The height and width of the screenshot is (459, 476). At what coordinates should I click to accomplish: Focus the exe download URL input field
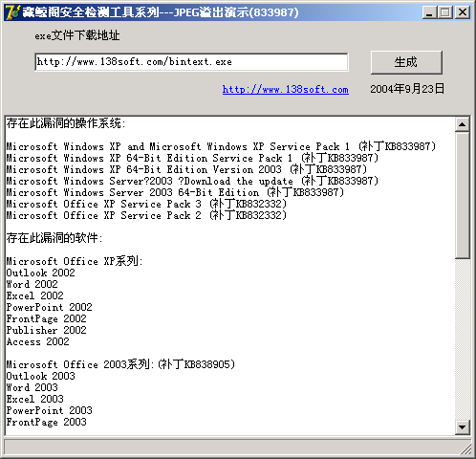(x=191, y=62)
